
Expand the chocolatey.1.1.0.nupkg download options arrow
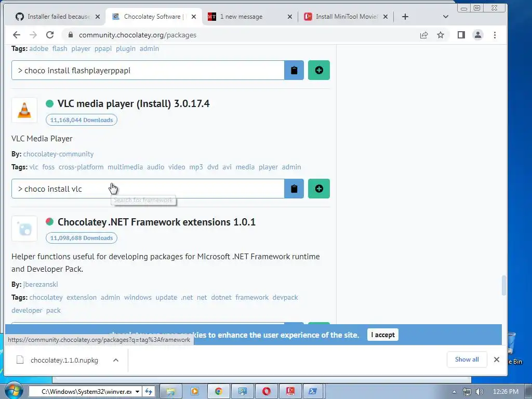116,360
